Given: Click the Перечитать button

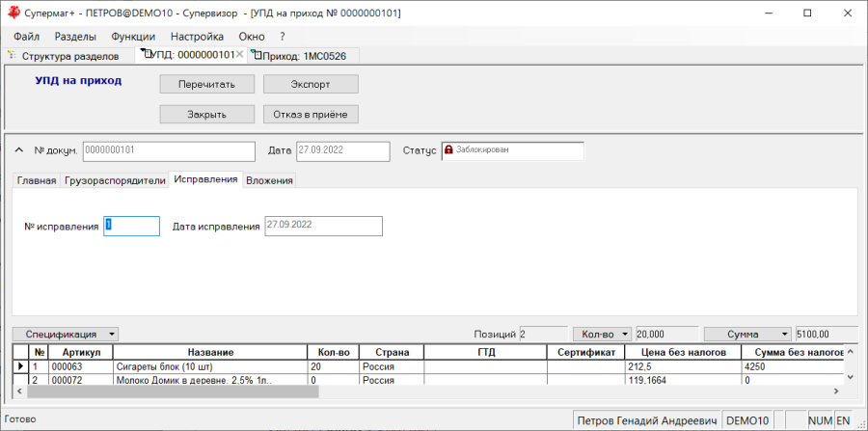Looking at the screenshot, I should click(x=207, y=85).
